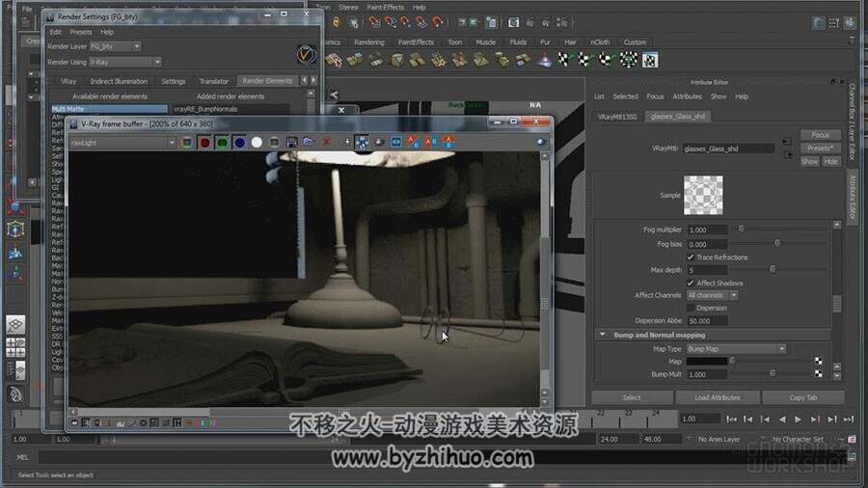Collapse Bump and Normal mapping section

[x=602, y=335]
